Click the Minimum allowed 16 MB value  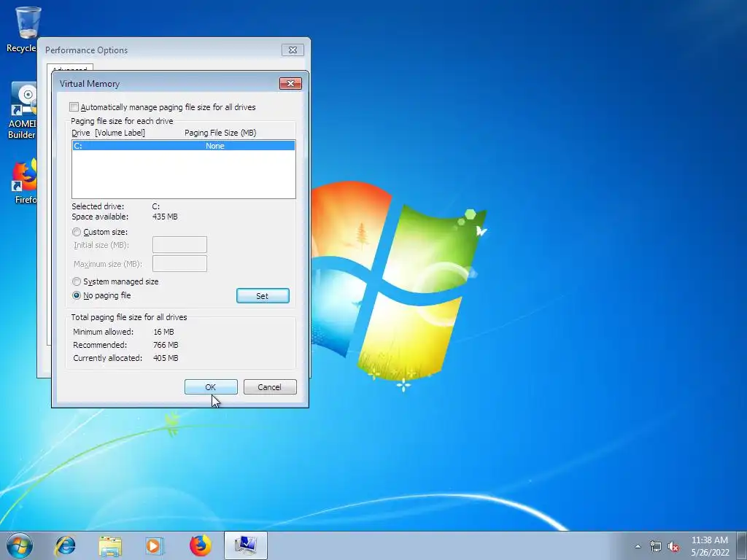coord(163,332)
